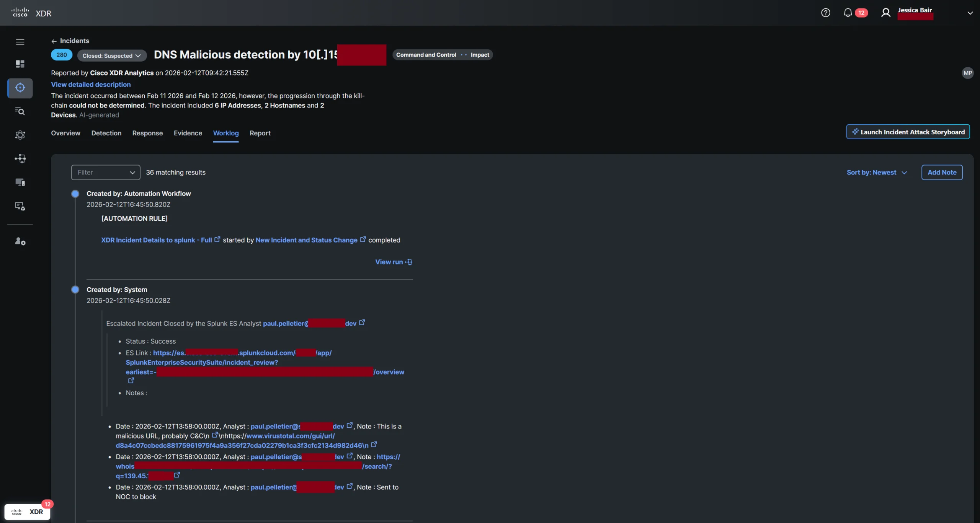Launch Incident Attack Storyboard
The height and width of the screenshot is (523, 980).
[908, 132]
